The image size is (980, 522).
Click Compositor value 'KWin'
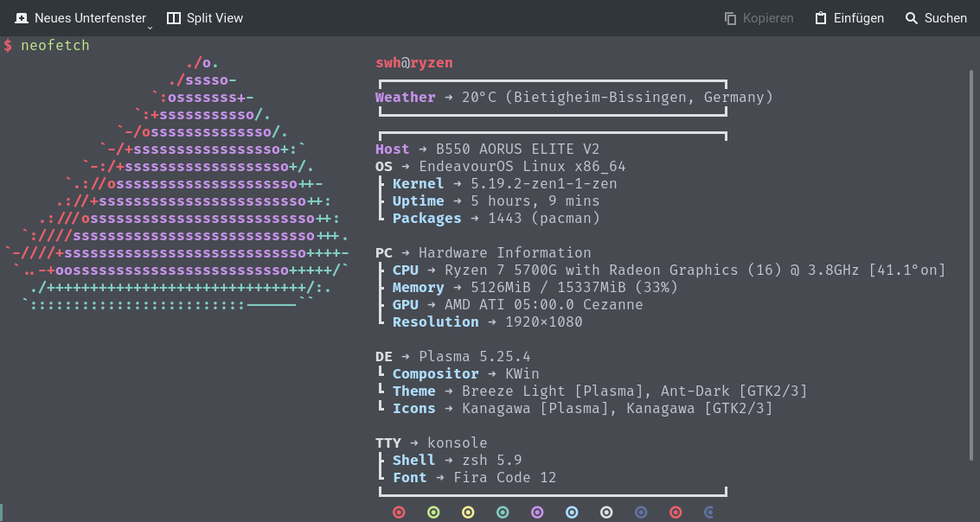(522, 374)
